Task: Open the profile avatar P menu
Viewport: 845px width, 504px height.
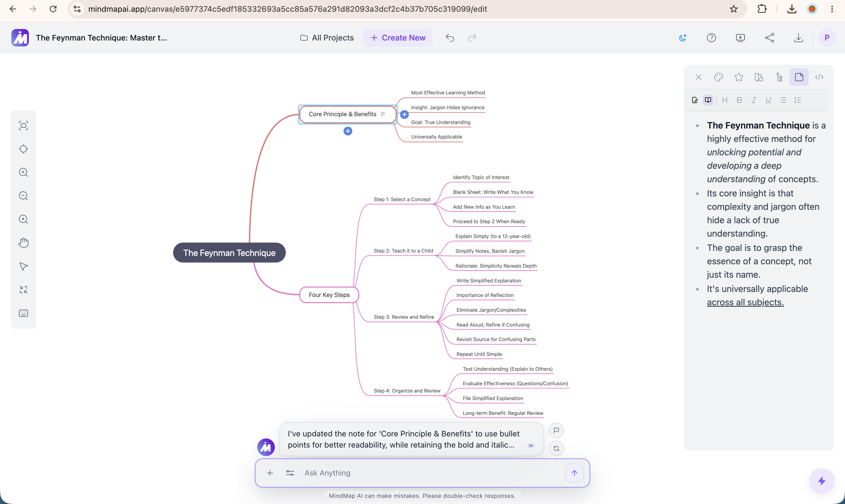Action: coord(827,38)
